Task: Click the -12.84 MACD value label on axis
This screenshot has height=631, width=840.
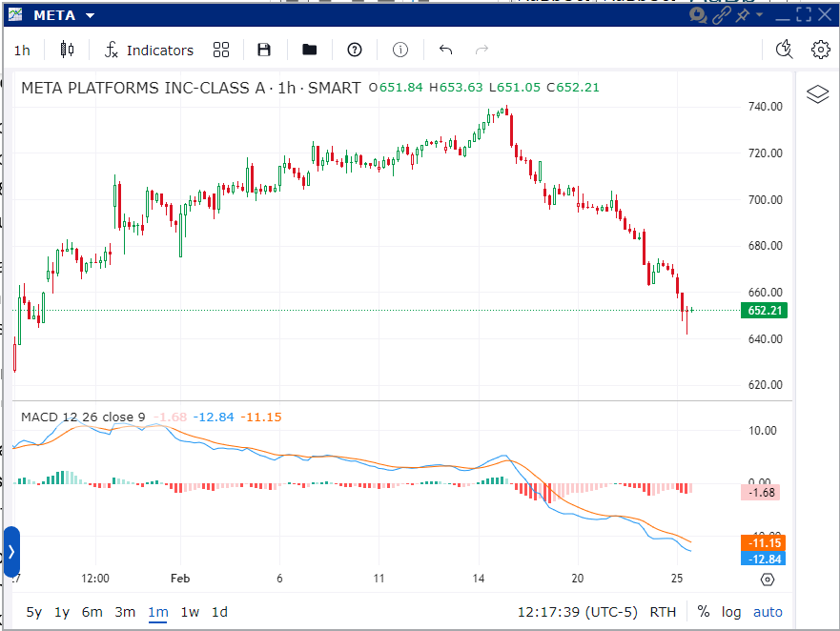Action: coord(764,560)
